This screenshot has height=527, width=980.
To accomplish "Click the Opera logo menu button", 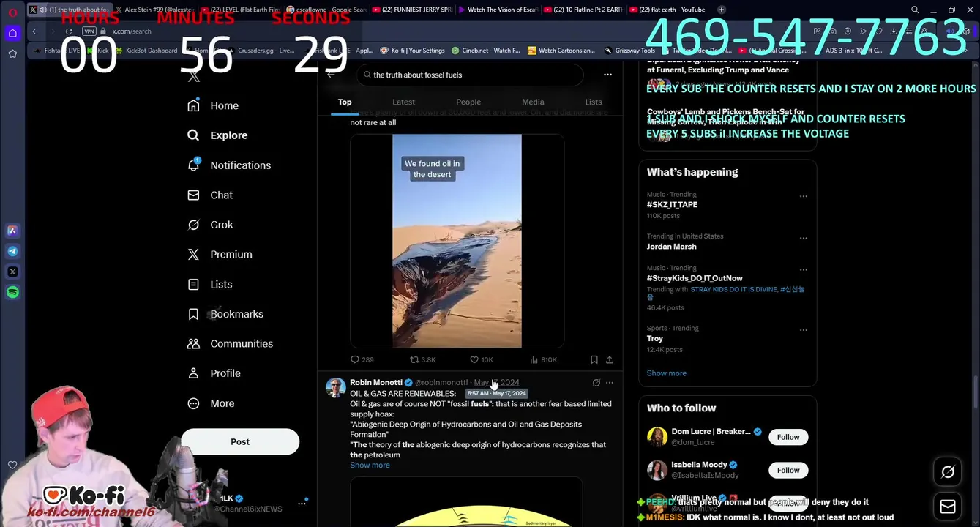I will pyautogui.click(x=12, y=12).
